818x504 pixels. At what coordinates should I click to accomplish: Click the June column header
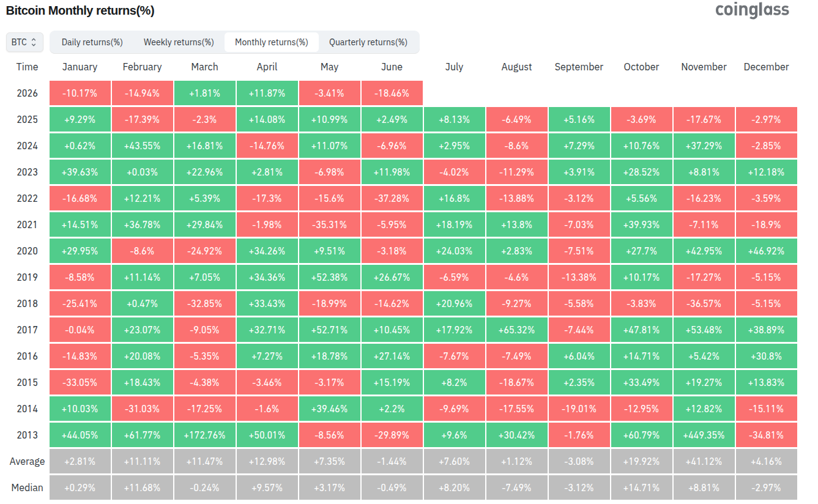[392, 67]
